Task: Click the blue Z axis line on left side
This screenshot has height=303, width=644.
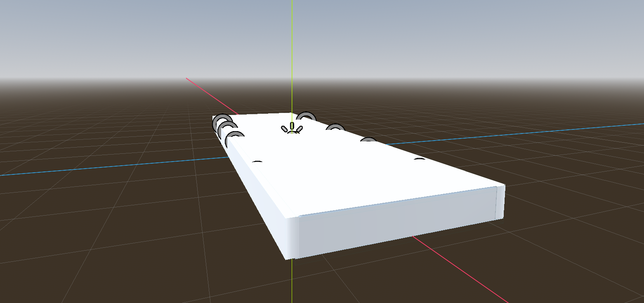Action: (x=103, y=167)
